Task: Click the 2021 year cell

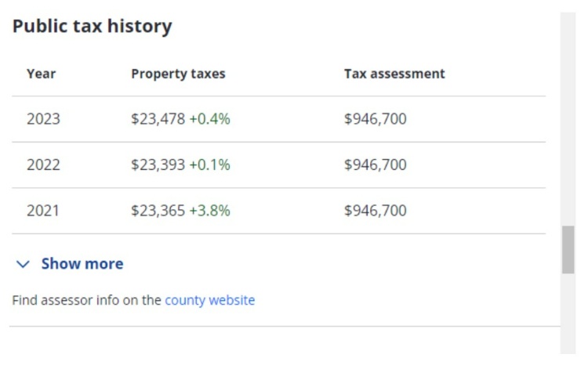Action: pyautogui.click(x=43, y=211)
